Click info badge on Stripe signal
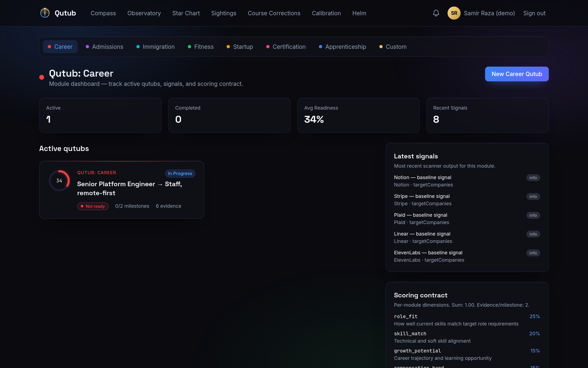 pyautogui.click(x=533, y=196)
